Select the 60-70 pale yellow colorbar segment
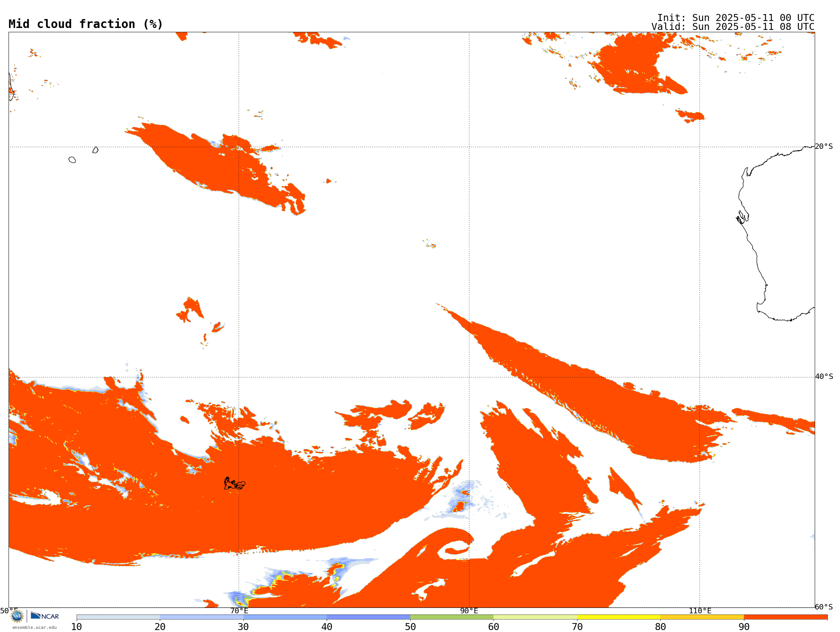 (535, 617)
